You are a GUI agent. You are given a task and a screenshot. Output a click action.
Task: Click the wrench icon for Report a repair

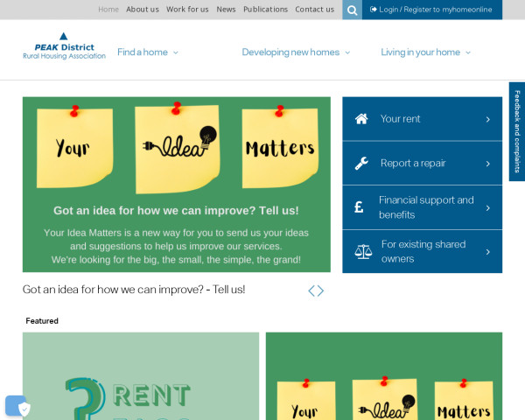tap(361, 164)
